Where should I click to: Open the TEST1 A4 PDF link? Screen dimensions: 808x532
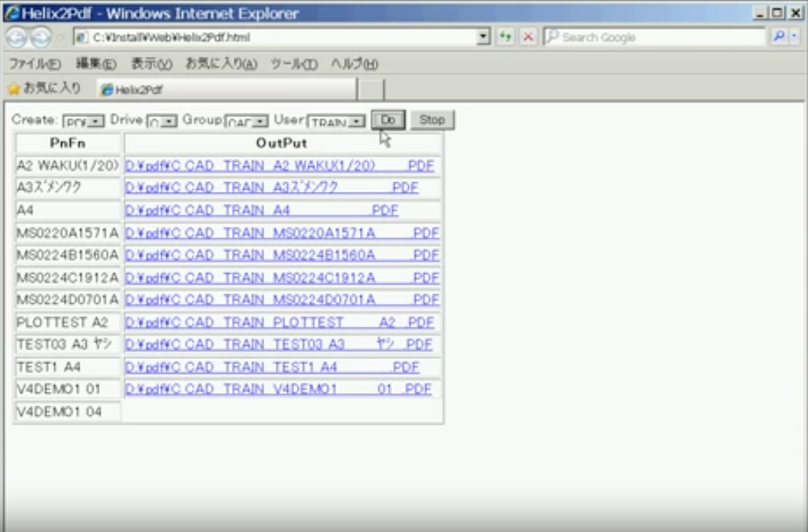[273, 367]
